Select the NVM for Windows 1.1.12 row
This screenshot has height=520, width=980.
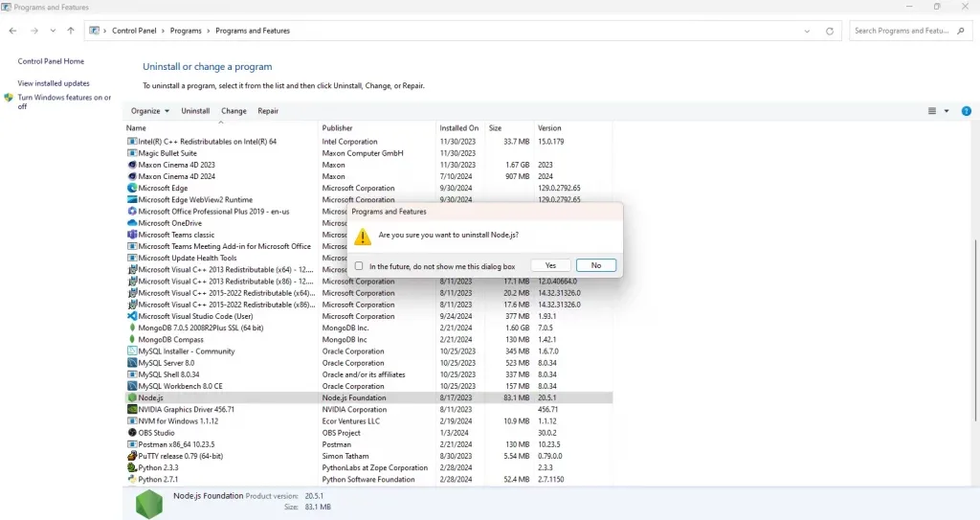click(368, 421)
